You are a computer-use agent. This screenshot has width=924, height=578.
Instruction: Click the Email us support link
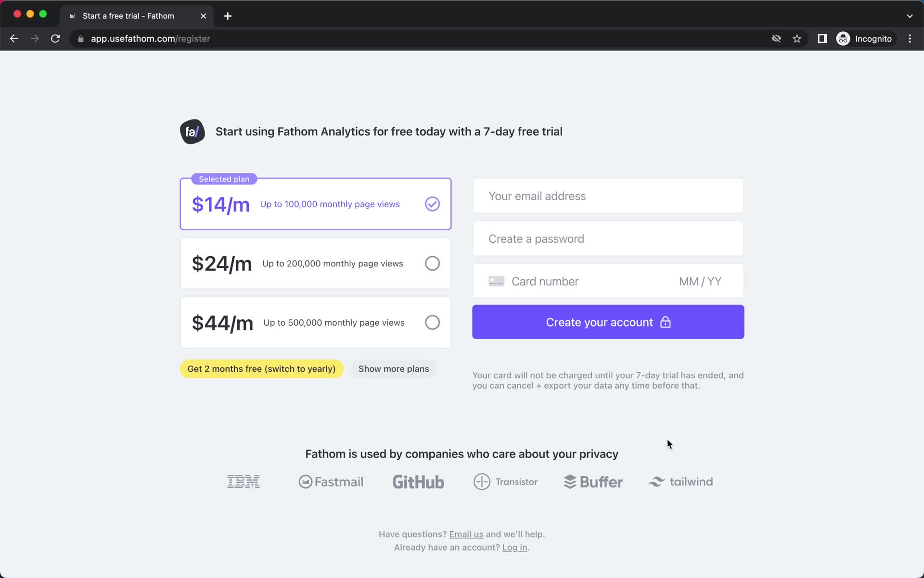point(466,533)
